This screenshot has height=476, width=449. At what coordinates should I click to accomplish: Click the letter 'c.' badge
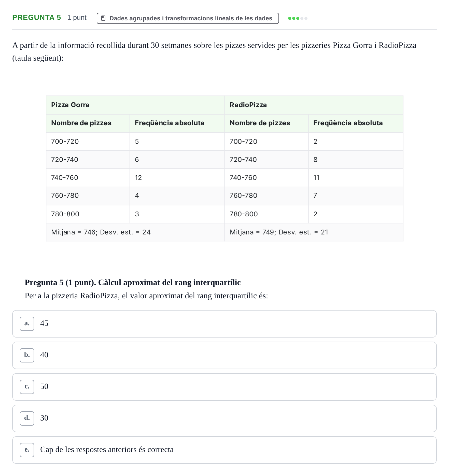[27, 387]
